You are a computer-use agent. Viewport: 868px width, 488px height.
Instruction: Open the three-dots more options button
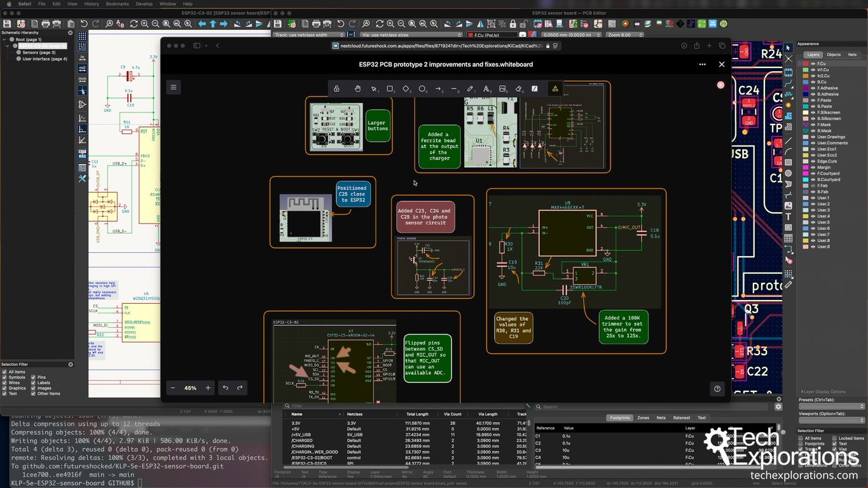[x=702, y=64]
